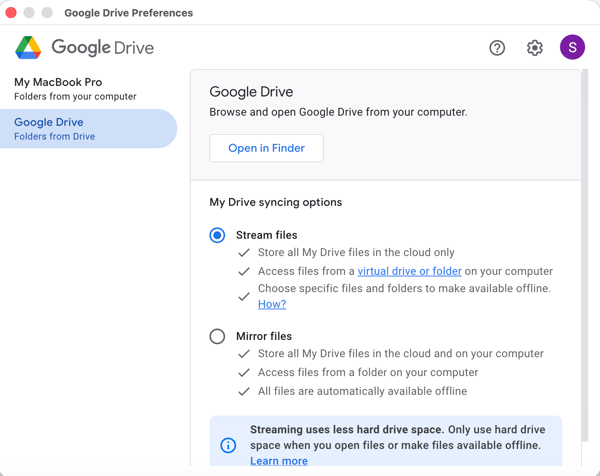Click the vertical scrollbar on the right

584,255
